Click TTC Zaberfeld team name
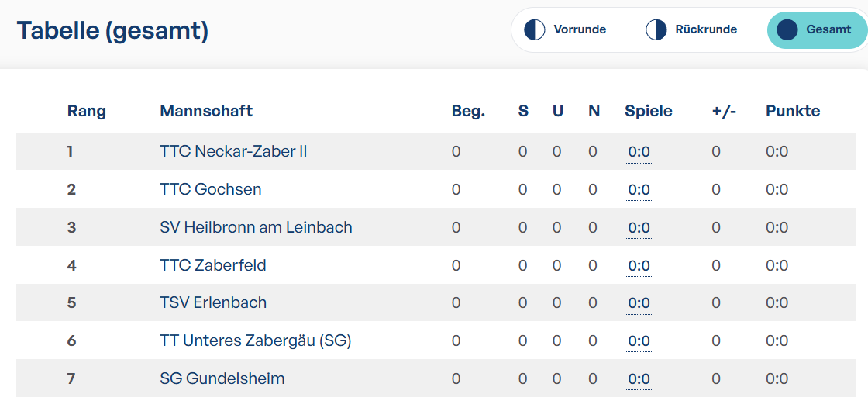 point(213,265)
